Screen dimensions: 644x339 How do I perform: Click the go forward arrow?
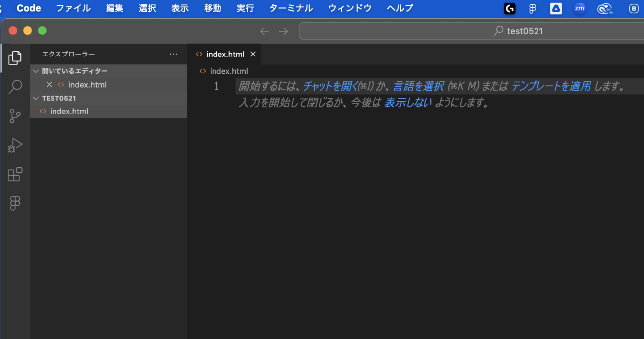283,31
